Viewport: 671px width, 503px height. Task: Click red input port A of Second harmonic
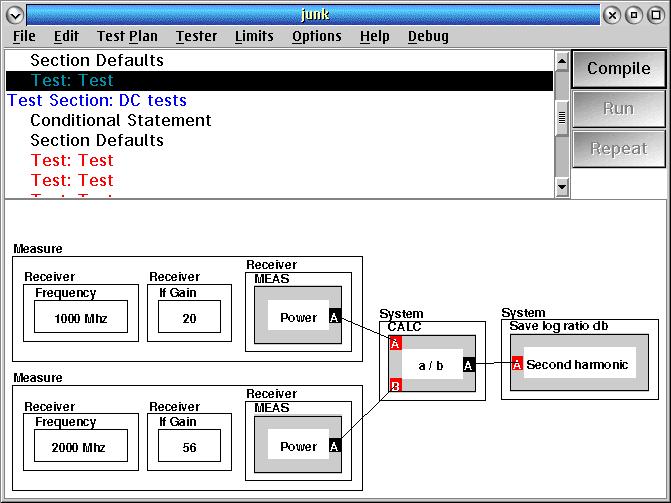(517, 364)
